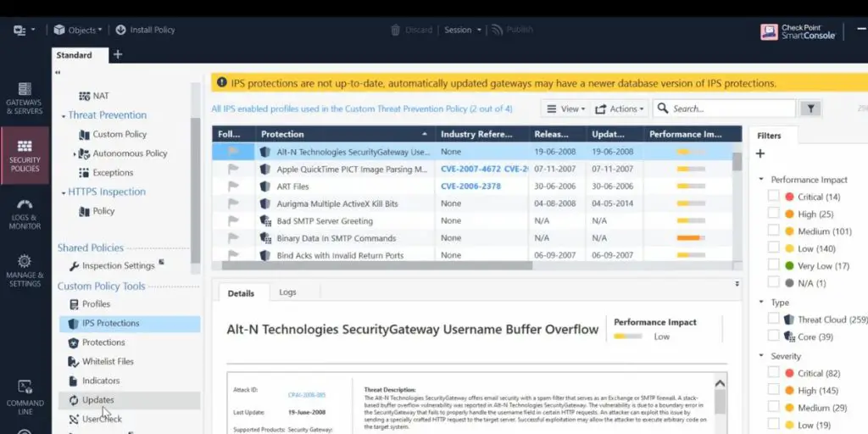
Task: Open the Manage & Settings view
Action: pos(25,270)
